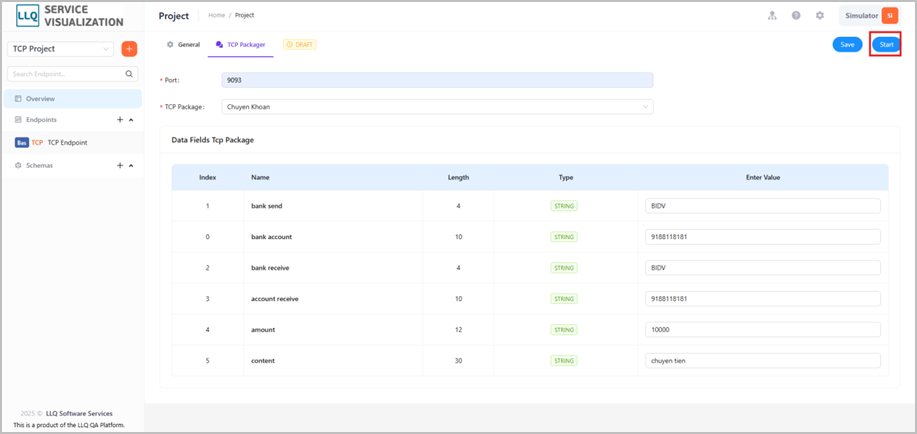Click the DRAFT status badge
Screen dimensions: 917x434
(x=299, y=44)
